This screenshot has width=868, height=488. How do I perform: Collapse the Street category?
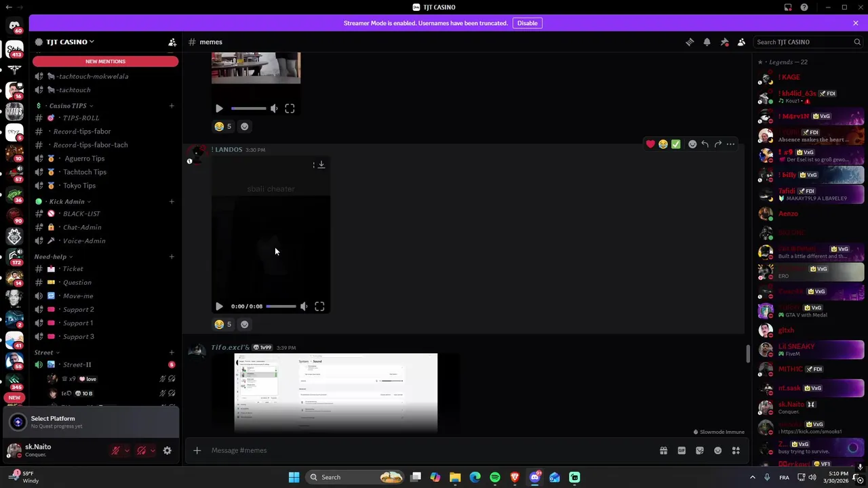[47, 352]
